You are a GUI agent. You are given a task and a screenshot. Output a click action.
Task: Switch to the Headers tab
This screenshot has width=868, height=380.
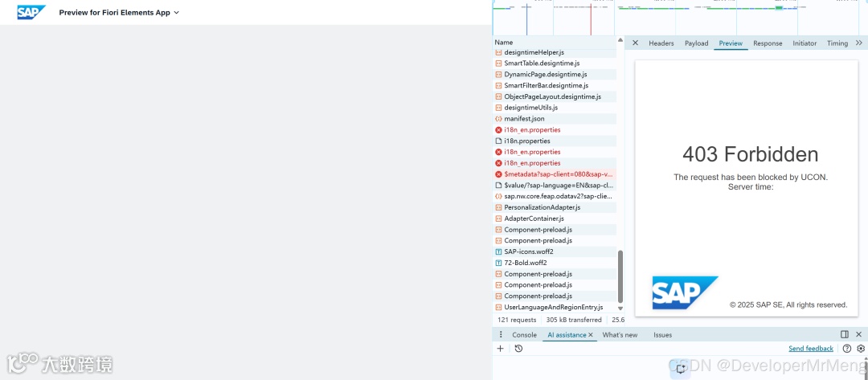pos(661,43)
